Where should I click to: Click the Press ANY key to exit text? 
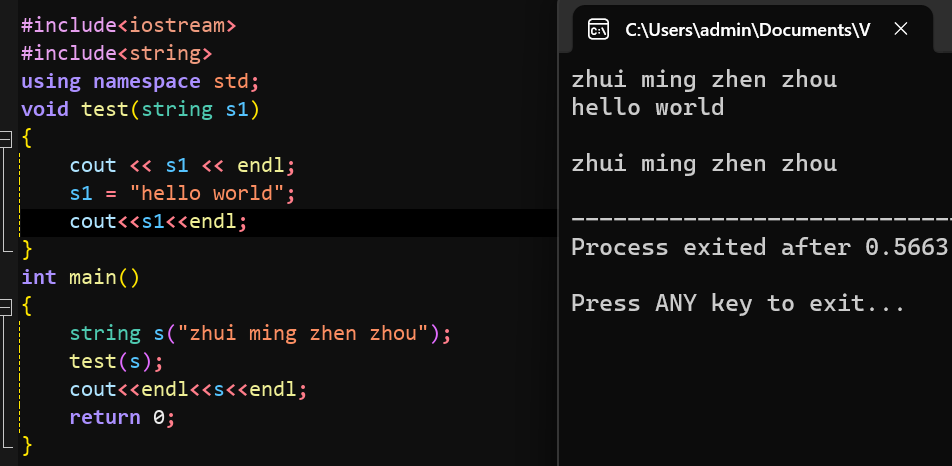click(738, 303)
